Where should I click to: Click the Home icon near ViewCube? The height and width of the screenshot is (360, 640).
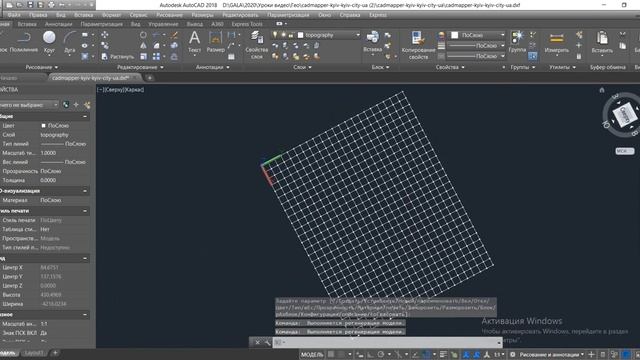point(602,90)
